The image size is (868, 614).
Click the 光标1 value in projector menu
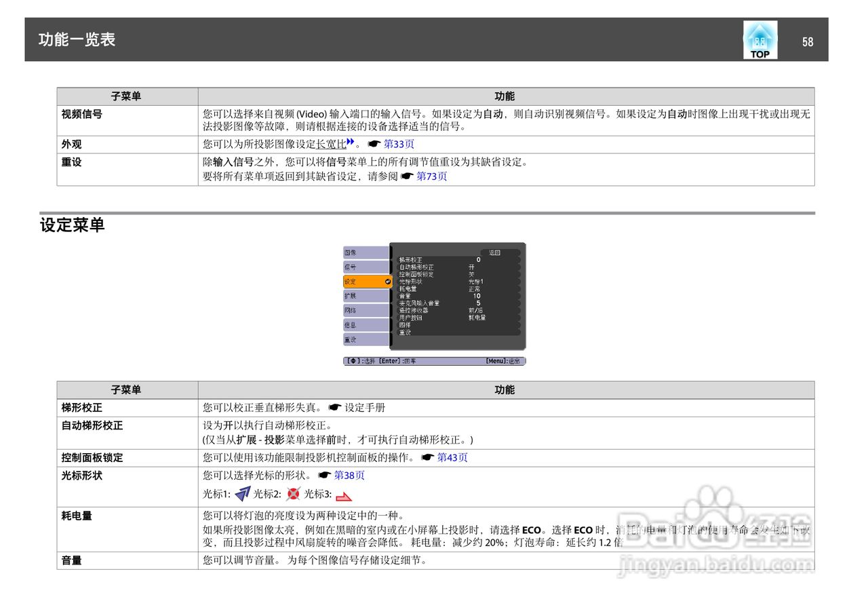(476, 282)
